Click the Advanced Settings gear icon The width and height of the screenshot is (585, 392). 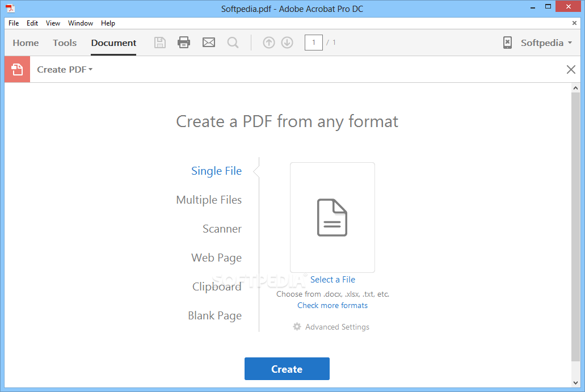(297, 327)
